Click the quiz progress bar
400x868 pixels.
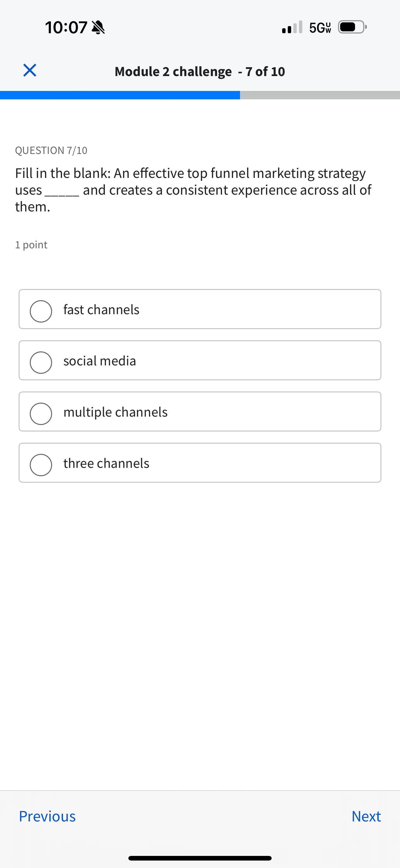[200, 95]
